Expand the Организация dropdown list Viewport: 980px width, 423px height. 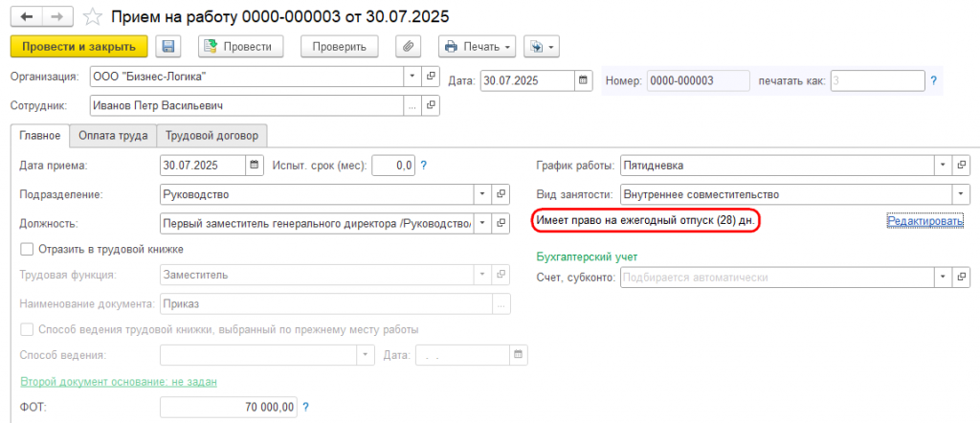point(412,77)
